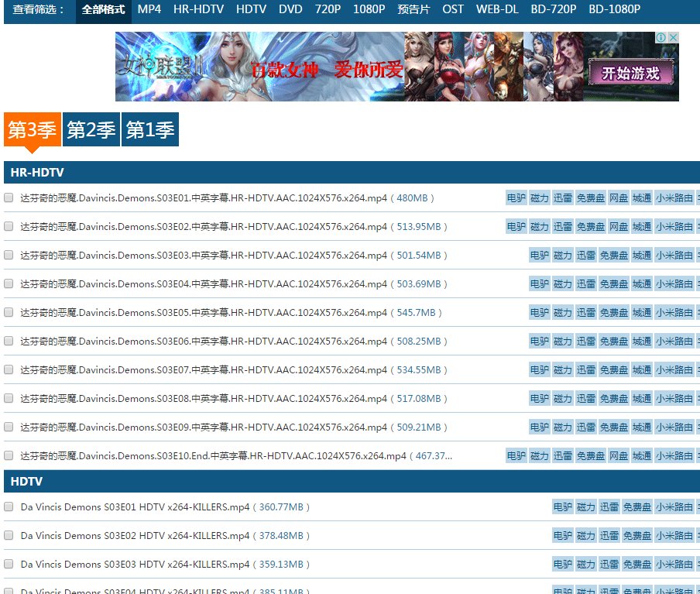Select the WEB-DL format filter

(497, 9)
